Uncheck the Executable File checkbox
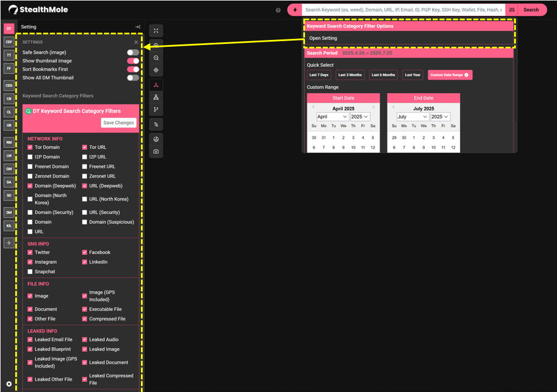 point(85,309)
